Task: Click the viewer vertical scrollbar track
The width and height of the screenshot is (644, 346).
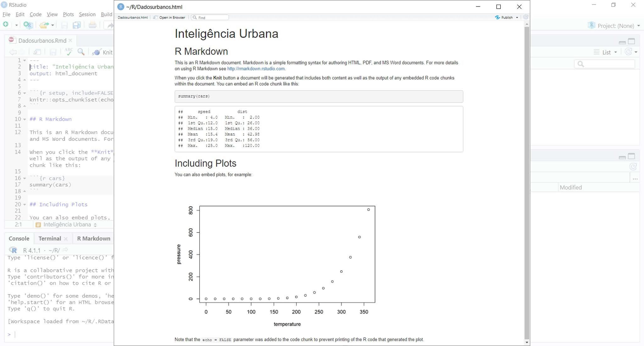Action: coord(527,183)
